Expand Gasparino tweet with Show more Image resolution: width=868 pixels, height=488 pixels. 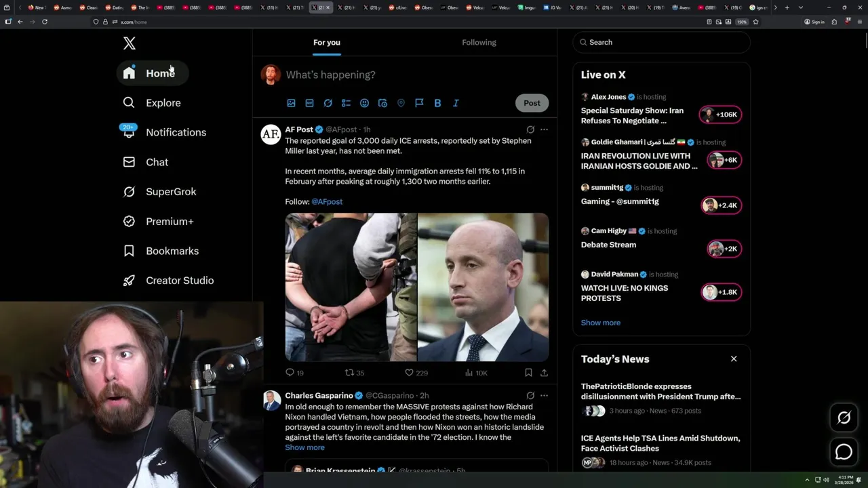(x=304, y=447)
